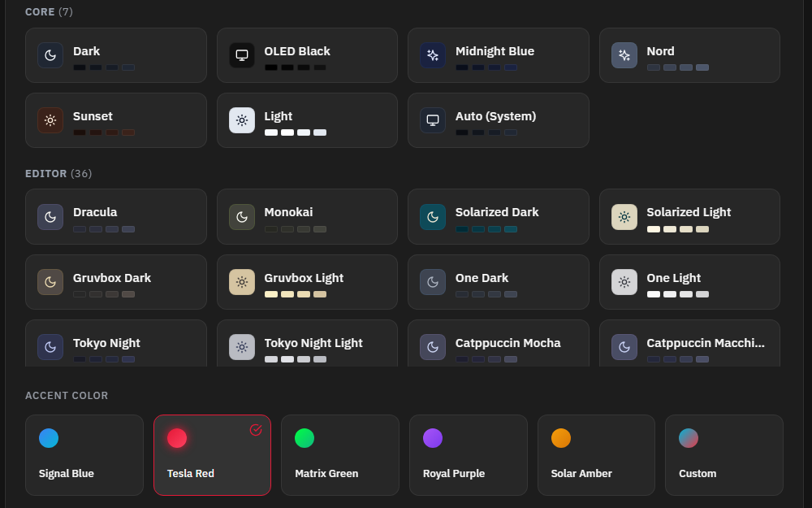
Task: Click the sun icon on Sunset theme
Action: [x=50, y=120]
